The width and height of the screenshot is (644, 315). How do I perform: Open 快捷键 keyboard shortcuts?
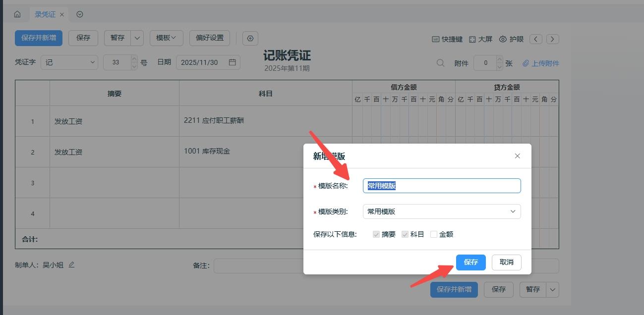pos(447,39)
